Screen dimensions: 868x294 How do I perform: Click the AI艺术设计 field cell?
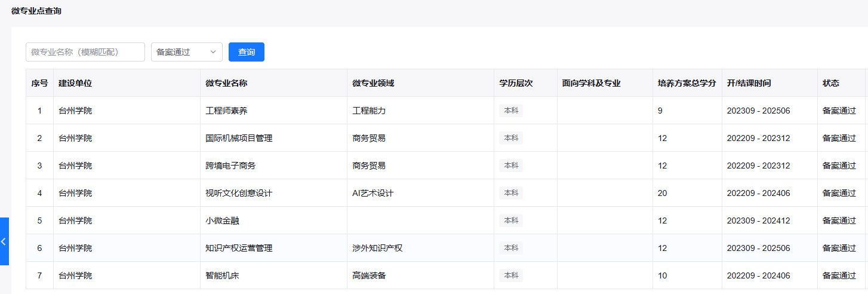(373, 193)
